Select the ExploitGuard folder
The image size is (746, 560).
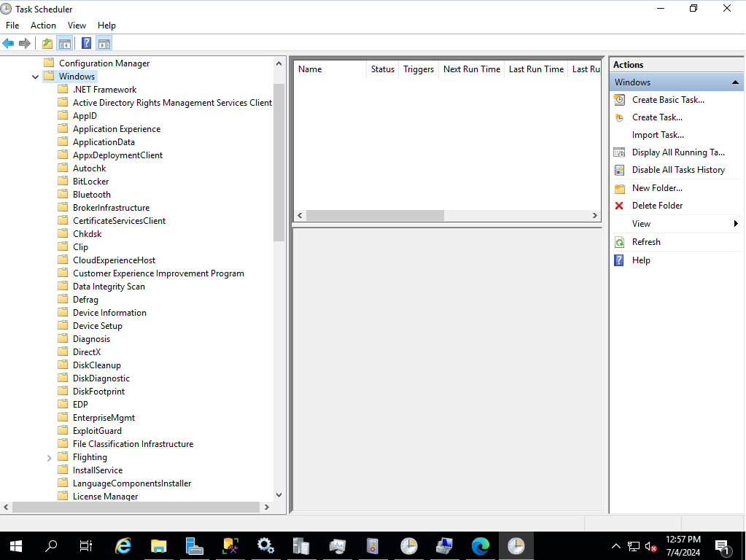tap(97, 431)
